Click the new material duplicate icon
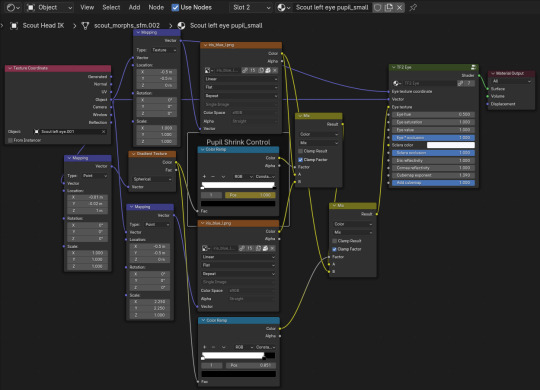Image resolution: width=540 pixels, height=390 pixels. (389, 7)
